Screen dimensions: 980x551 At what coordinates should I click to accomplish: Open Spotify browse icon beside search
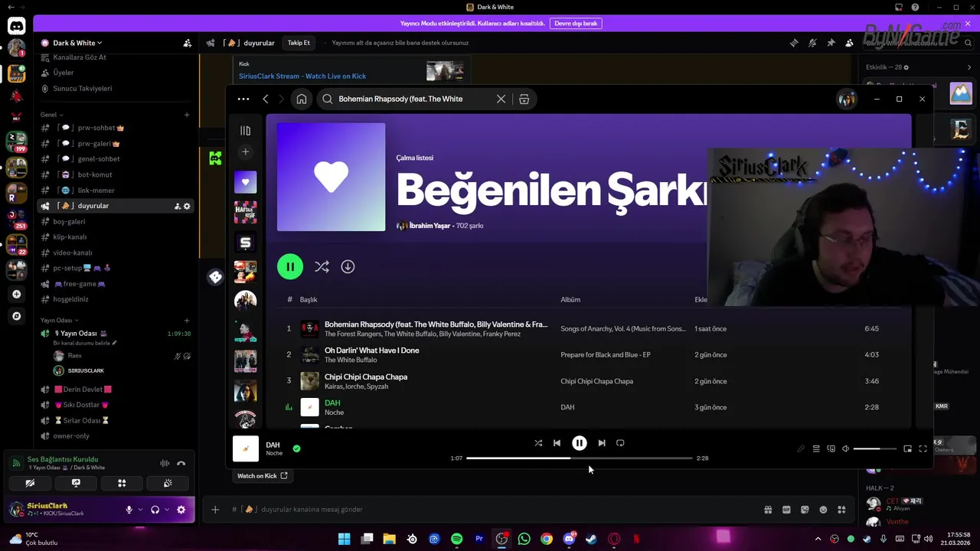tap(524, 99)
